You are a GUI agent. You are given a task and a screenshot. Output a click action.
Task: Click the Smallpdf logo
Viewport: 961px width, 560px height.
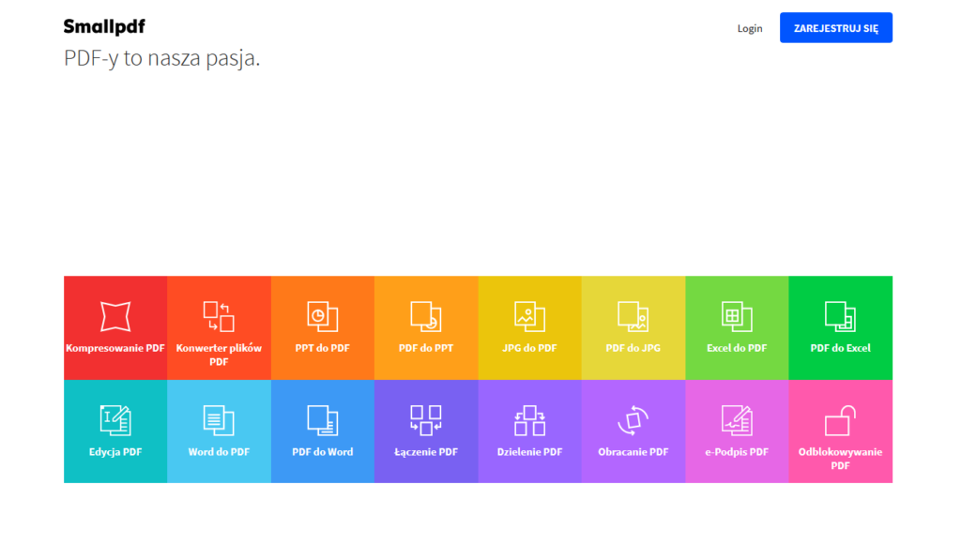104,26
